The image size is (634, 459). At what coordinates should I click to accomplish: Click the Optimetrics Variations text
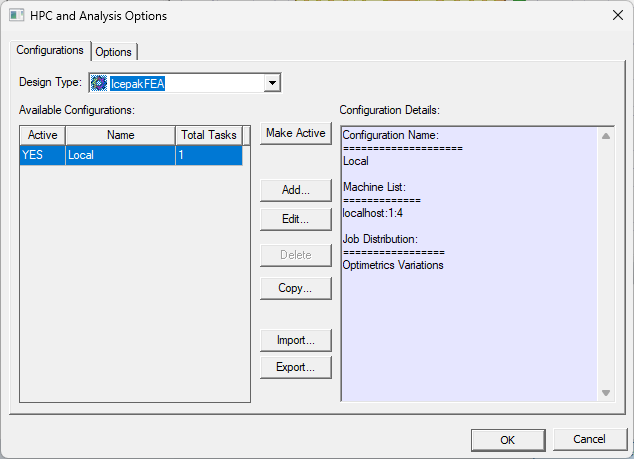point(393,265)
